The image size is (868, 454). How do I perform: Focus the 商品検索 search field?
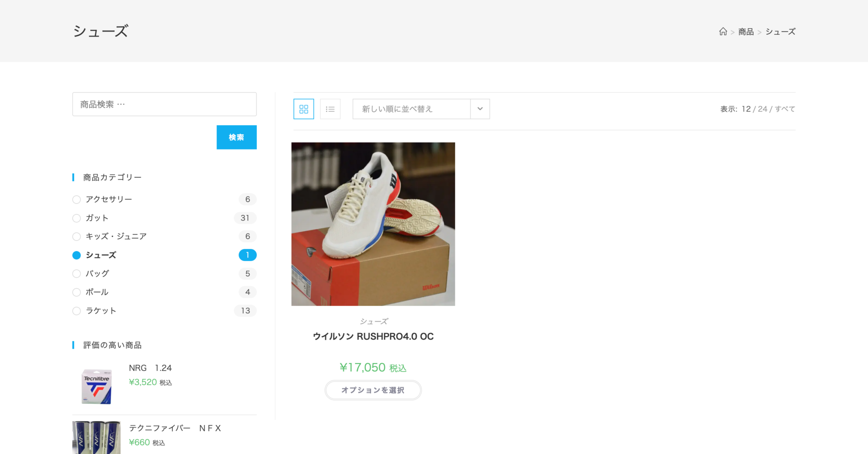165,104
